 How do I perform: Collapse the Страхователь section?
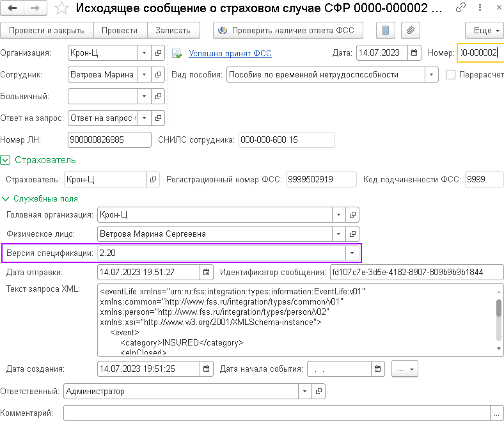tap(6, 160)
